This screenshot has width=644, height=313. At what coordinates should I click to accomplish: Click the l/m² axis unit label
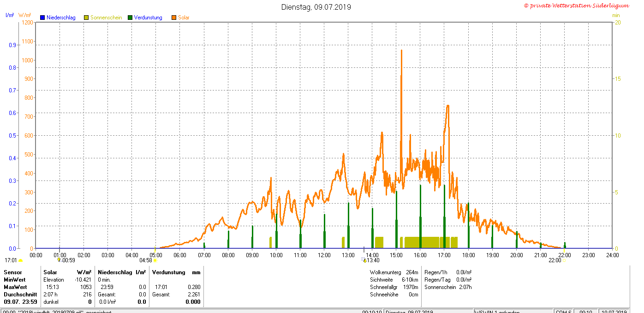click(x=9, y=15)
